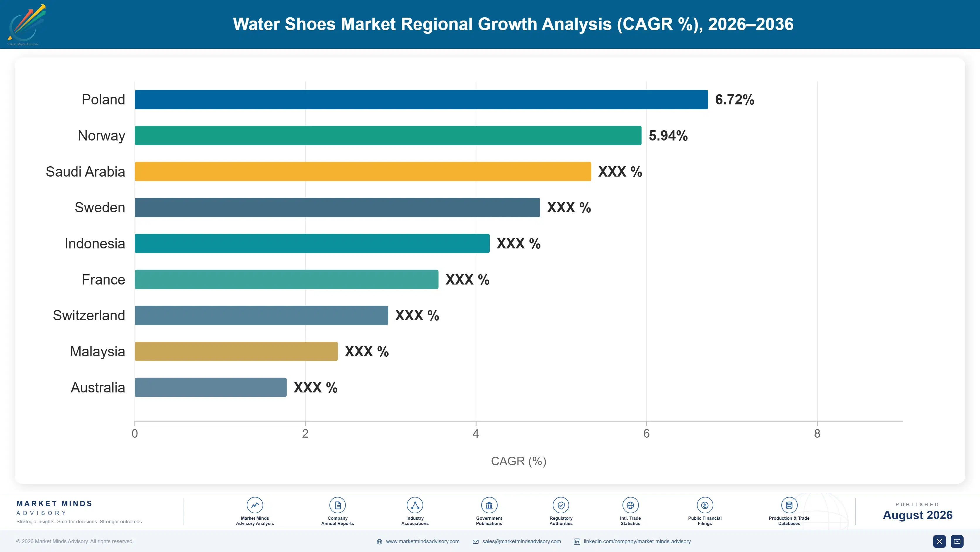980x552 pixels.
Task: Click the Market Minds Advisory Analysis icon
Action: pyautogui.click(x=255, y=505)
